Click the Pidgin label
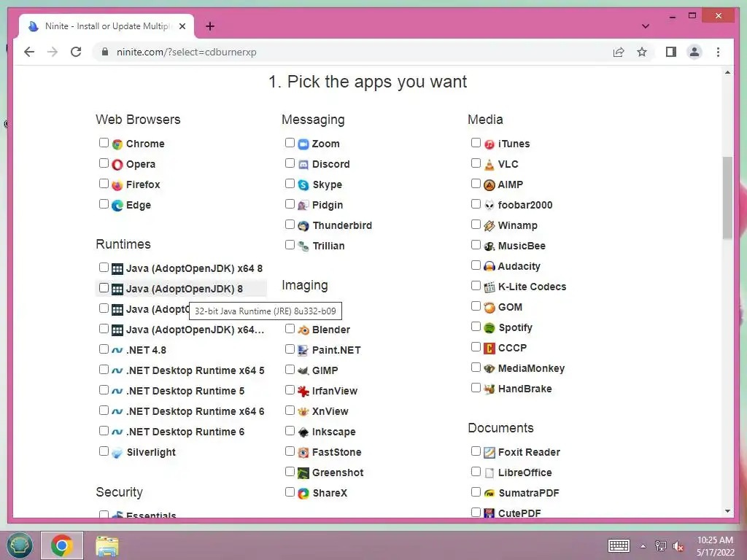The width and height of the screenshot is (747, 560). point(328,205)
